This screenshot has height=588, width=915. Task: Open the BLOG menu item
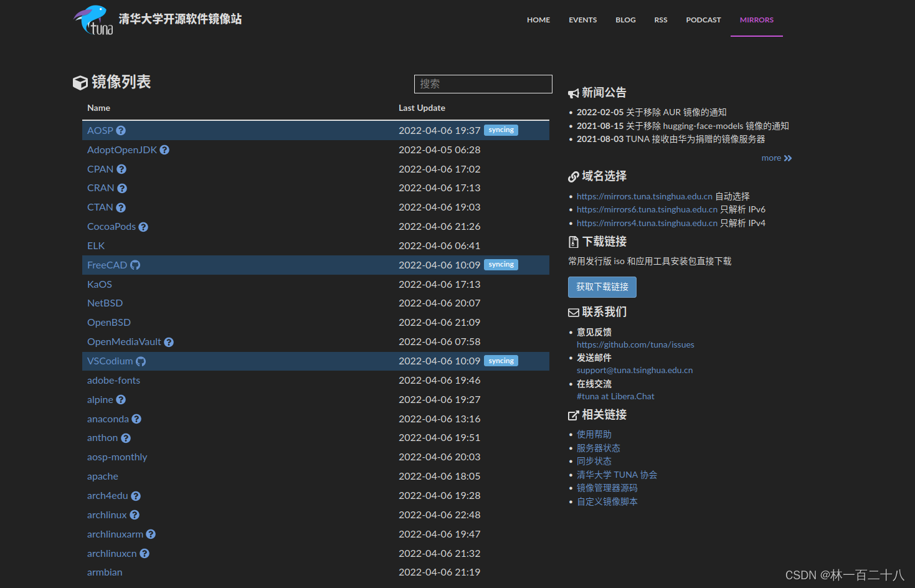(625, 20)
